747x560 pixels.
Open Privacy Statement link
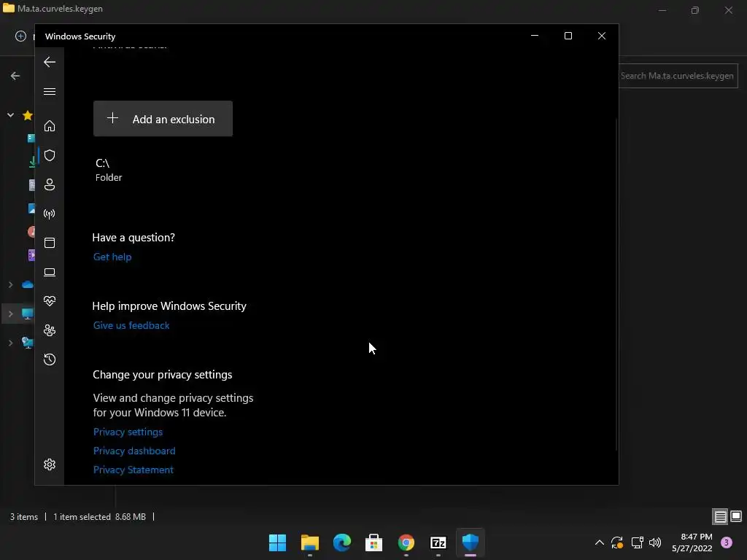click(x=133, y=470)
